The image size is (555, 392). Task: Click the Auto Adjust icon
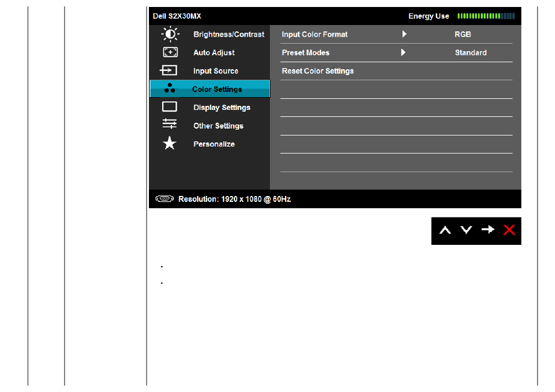coord(170,52)
